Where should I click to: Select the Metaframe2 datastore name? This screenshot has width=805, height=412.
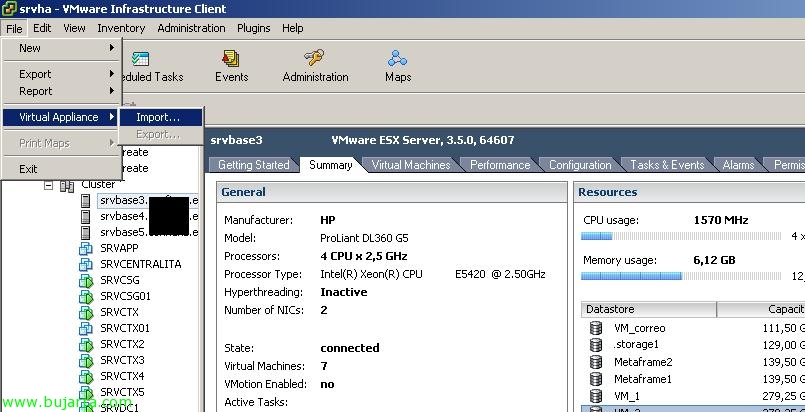click(643, 362)
